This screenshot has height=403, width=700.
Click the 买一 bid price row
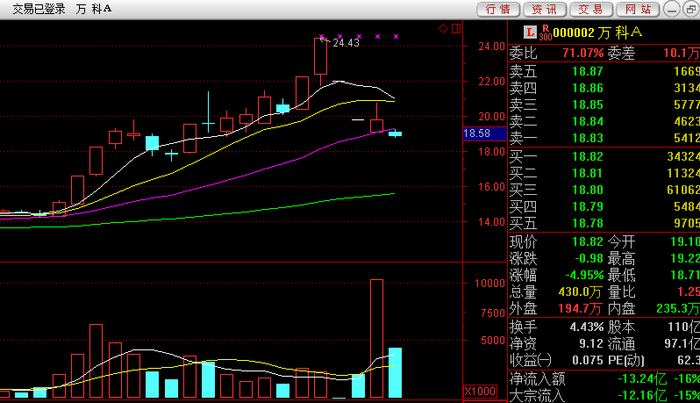pyautogui.click(x=604, y=157)
